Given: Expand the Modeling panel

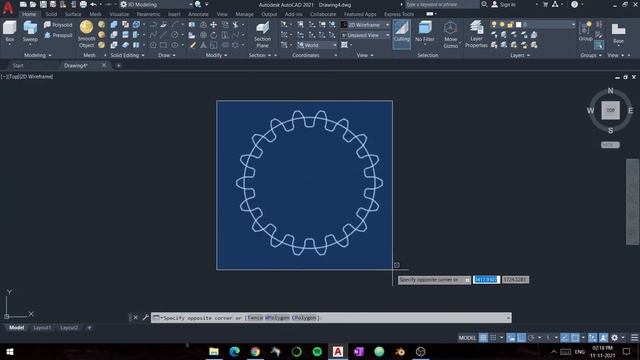Looking at the screenshot, I should coord(38,55).
